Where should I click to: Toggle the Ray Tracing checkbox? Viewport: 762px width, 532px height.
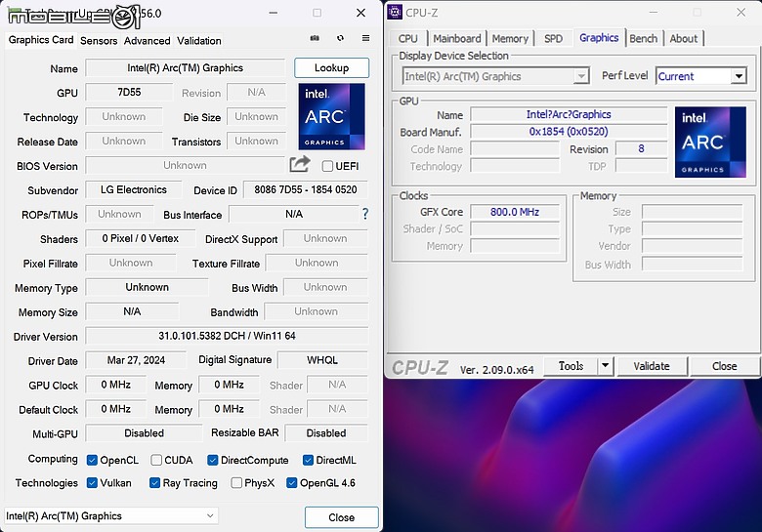coord(154,483)
